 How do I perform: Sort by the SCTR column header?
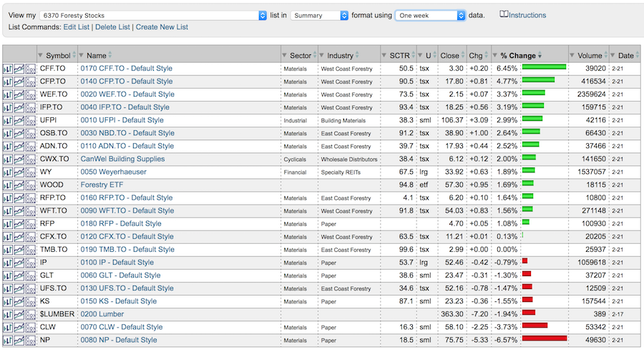[x=400, y=55]
